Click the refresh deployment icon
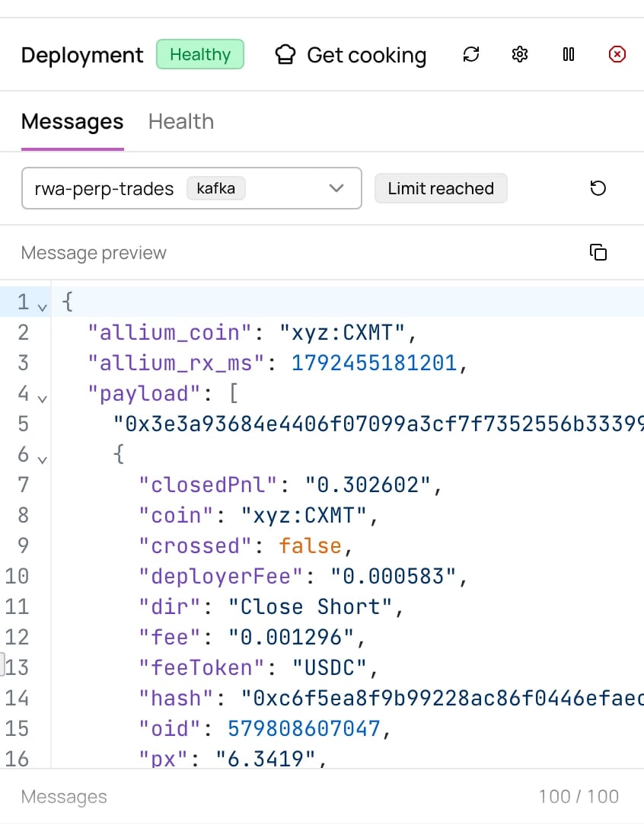Image resolution: width=644 pixels, height=838 pixels. click(x=471, y=55)
